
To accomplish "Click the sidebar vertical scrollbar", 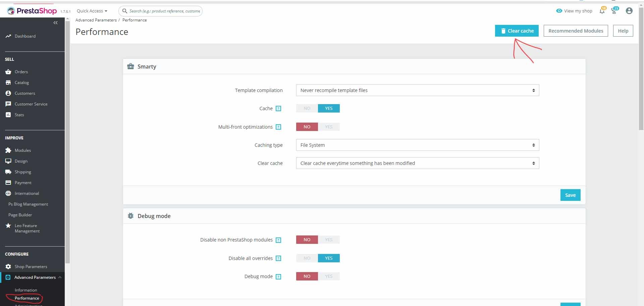I will 67,141.
